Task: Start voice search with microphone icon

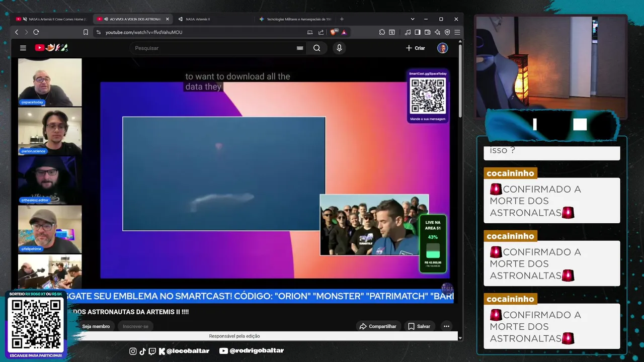Action: pos(339,48)
